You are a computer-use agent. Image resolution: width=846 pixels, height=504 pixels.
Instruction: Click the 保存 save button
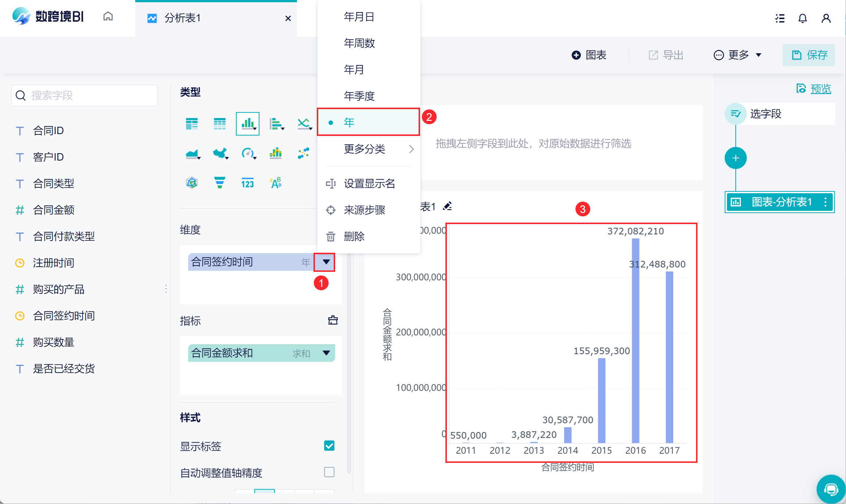[x=809, y=55]
